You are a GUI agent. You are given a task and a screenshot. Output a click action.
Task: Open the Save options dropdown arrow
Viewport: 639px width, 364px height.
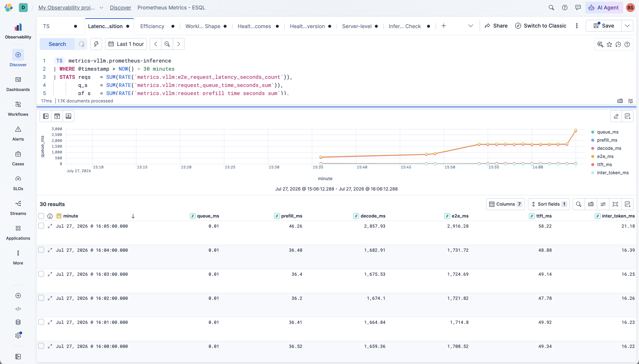[x=627, y=26]
